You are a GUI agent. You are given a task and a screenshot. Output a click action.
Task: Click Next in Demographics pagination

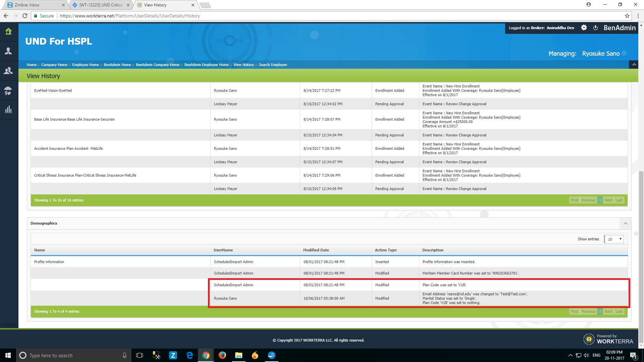(608, 311)
